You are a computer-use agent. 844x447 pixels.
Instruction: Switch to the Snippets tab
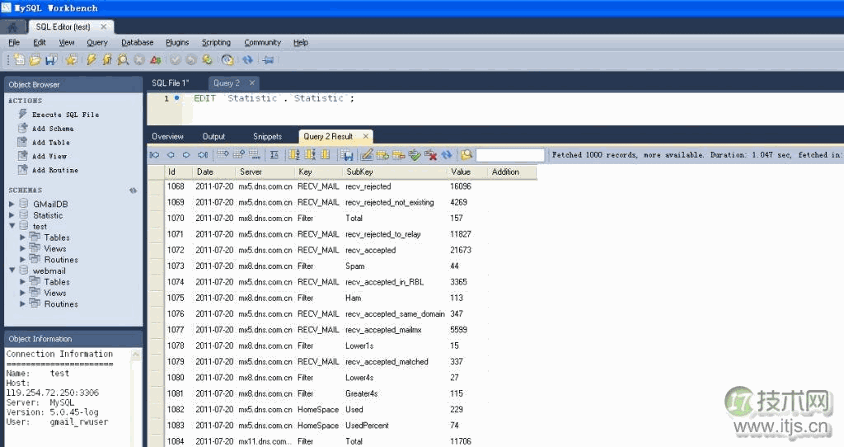(x=267, y=136)
